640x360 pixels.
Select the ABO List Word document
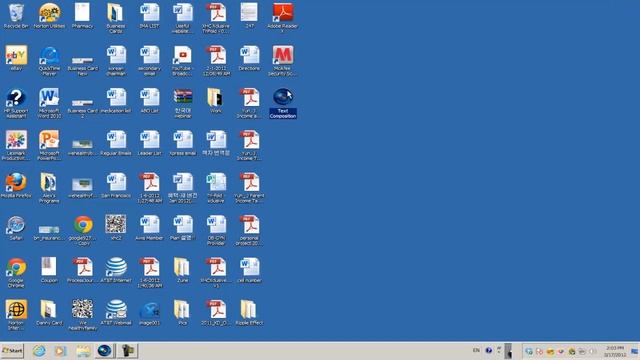point(149,101)
